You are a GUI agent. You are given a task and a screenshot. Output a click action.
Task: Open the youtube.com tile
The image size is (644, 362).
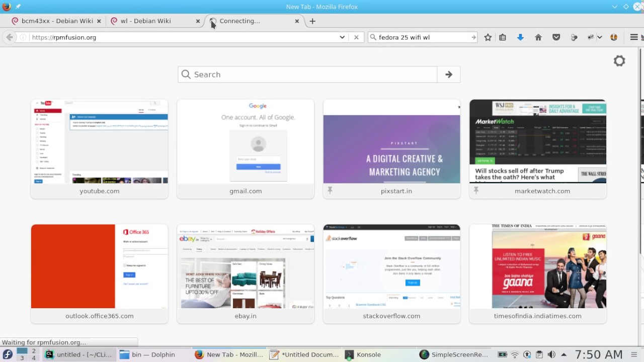pos(100,149)
